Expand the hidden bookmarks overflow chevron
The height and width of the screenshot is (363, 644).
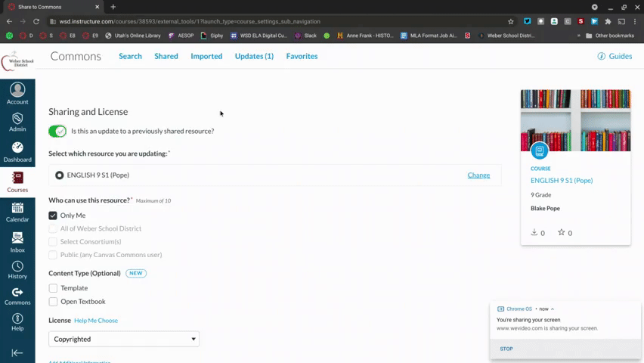578,36
